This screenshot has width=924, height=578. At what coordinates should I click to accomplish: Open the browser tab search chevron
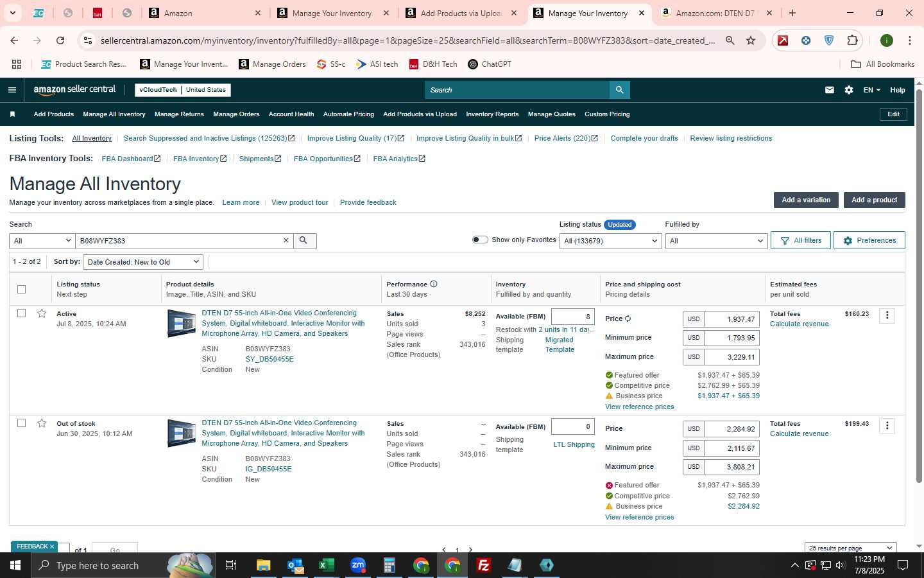click(x=12, y=13)
